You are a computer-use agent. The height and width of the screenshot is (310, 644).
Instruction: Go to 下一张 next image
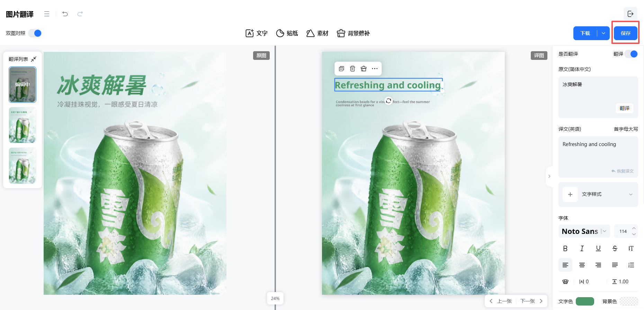pyautogui.click(x=531, y=301)
